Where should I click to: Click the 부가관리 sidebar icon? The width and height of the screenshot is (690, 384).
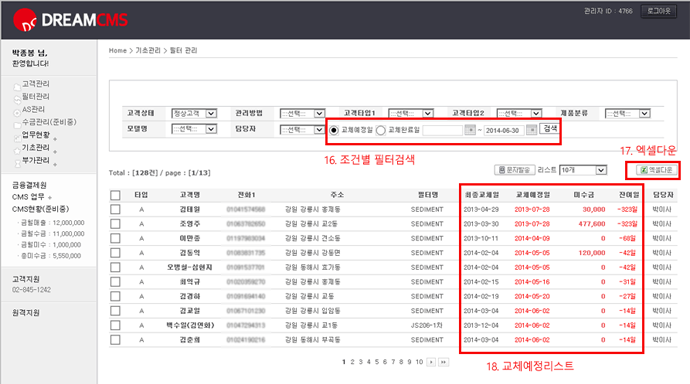click(x=17, y=164)
